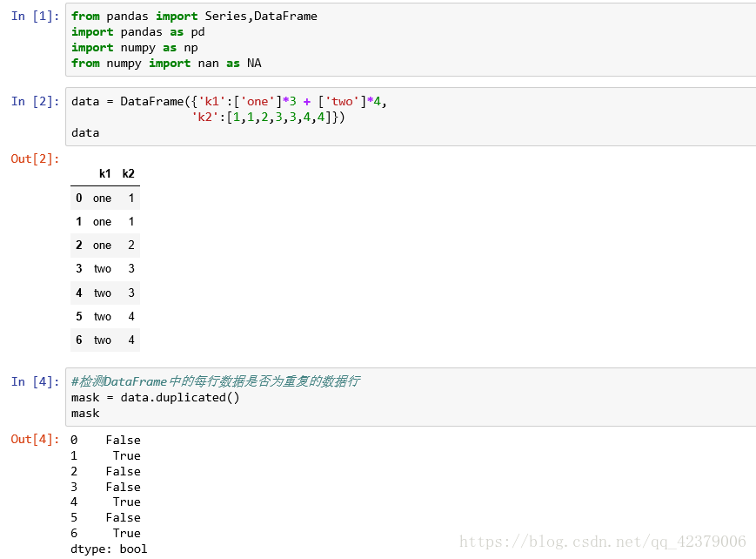The height and width of the screenshot is (559, 756).
Task: Click 'True' output for mask index 6
Action: coord(127,534)
